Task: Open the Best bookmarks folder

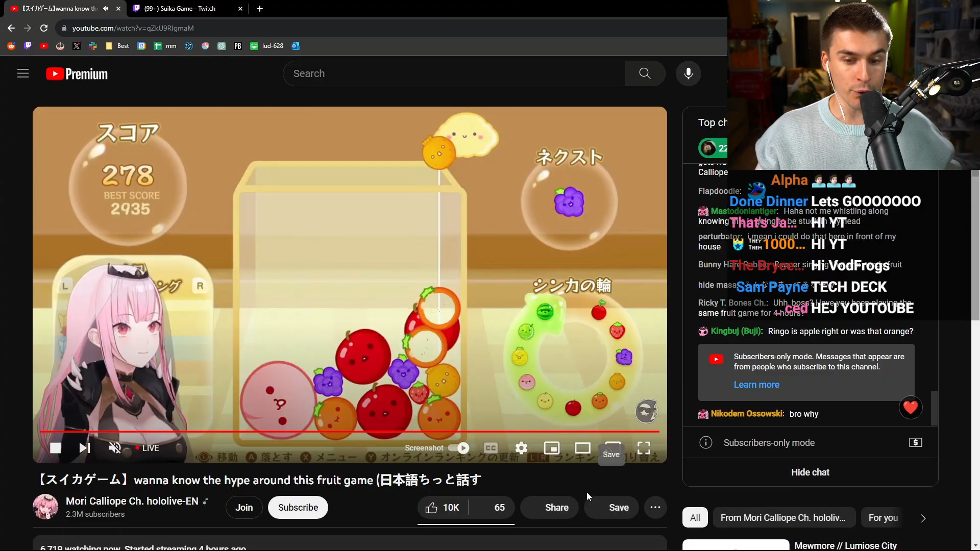Action: 117,46
